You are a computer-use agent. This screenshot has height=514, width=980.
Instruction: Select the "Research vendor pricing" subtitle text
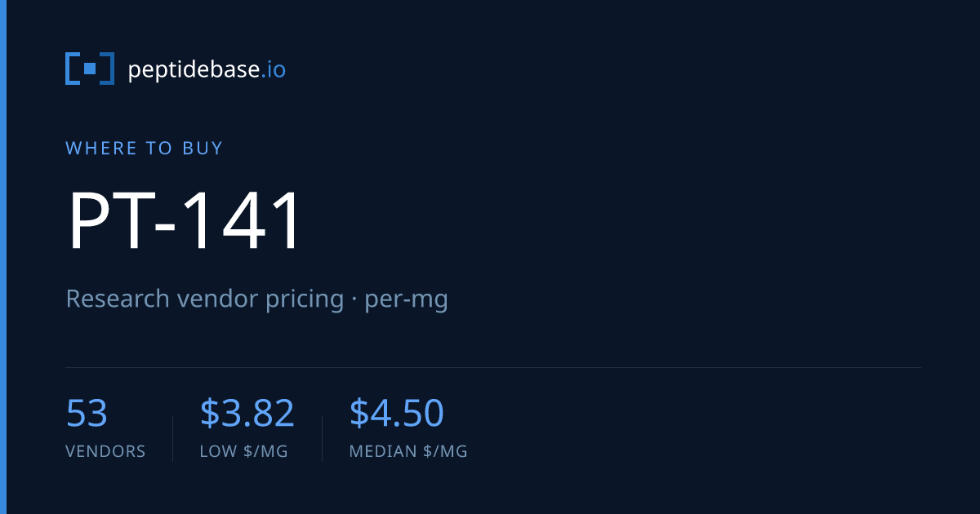coord(205,299)
